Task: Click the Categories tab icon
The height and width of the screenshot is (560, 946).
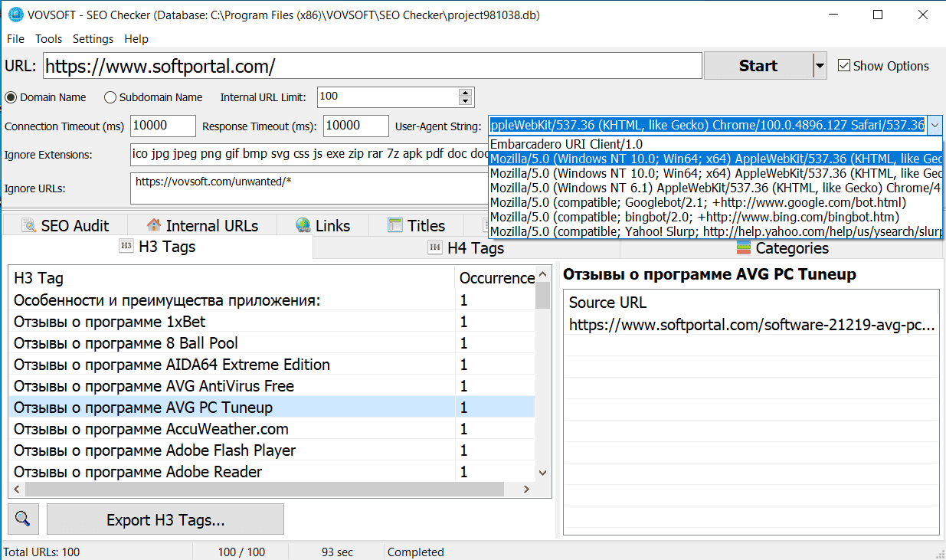Action: (x=743, y=247)
